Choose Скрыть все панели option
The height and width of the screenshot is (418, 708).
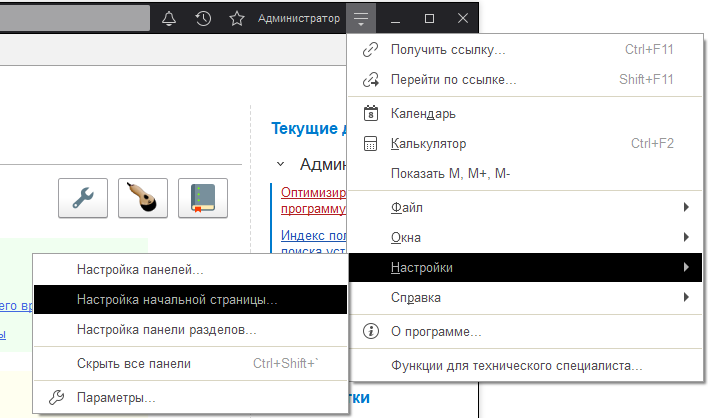pyautogui.click(x=133, y=363)
